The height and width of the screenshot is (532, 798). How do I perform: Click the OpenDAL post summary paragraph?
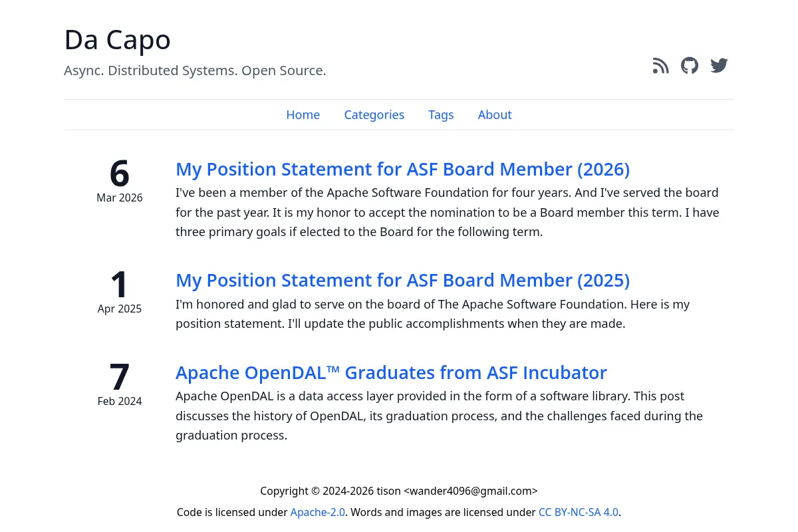440,416
